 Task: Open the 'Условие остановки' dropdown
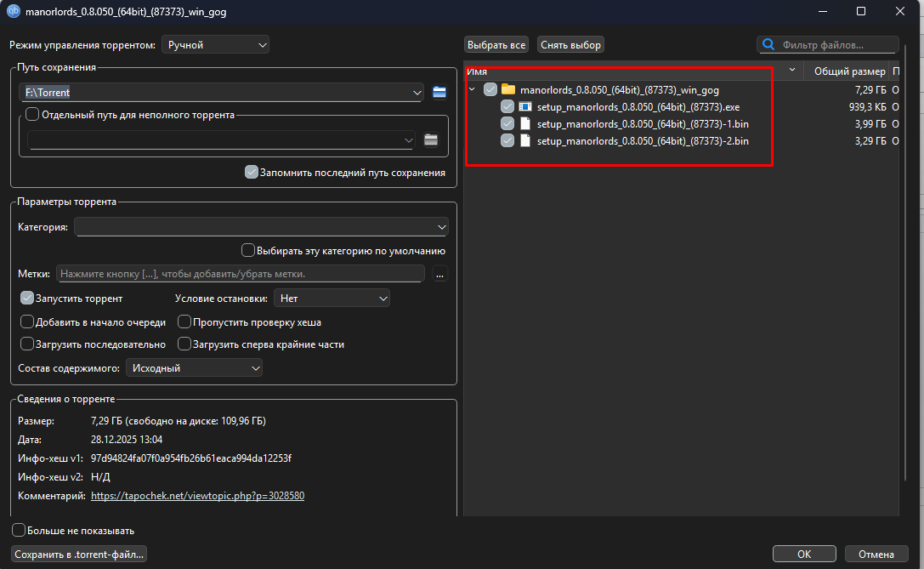click(332, 299)
